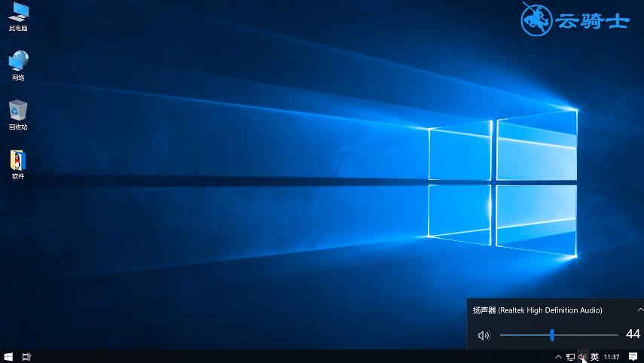
Task: Show hidden system tray icons
Action: click(x=558, y=357)
